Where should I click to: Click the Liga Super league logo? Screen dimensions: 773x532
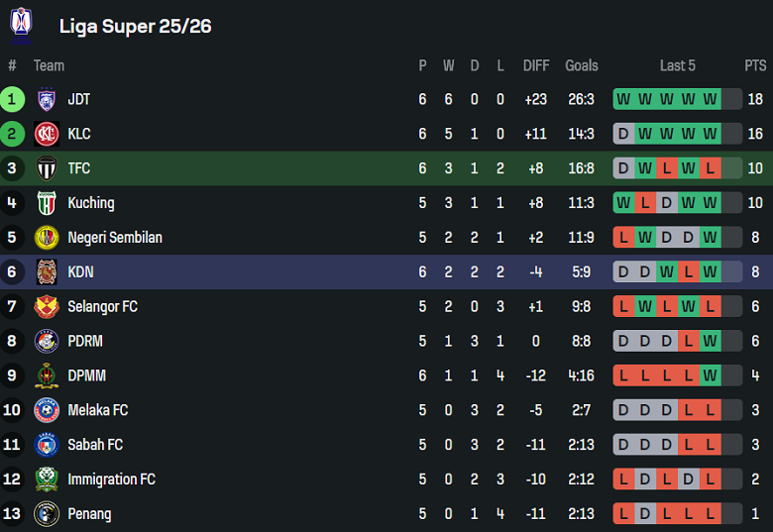[21, 24]
